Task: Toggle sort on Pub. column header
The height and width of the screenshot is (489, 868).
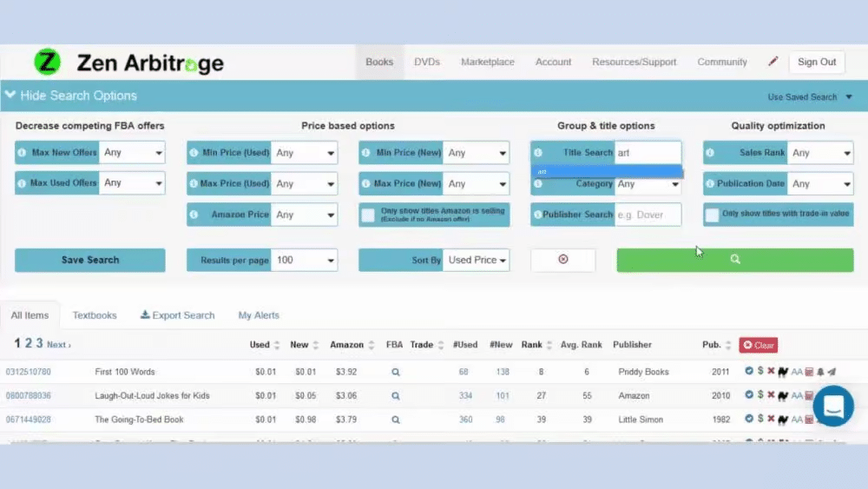Action: pos(728,345)
